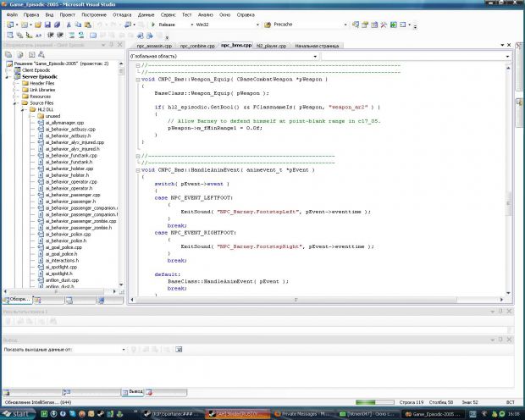Switch to the npc_combine.cpp tab
The height and width of the screenshot is (420, 525).
click(197, 46)
